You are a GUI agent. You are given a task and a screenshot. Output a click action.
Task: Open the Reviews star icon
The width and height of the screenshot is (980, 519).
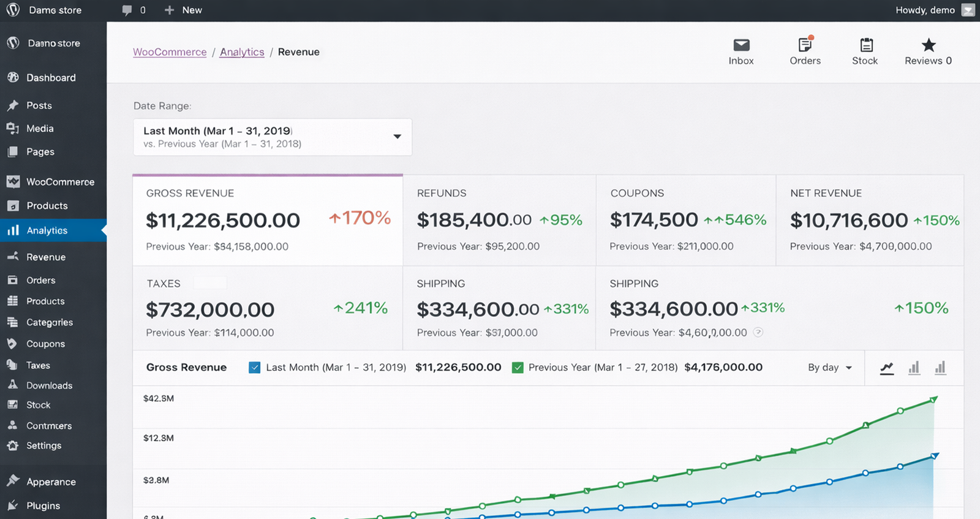click(x=929, y=45)
